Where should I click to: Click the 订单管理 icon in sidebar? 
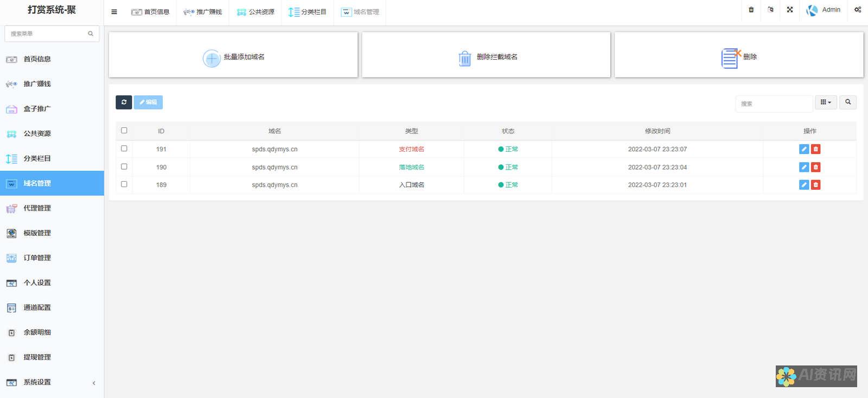point(11,258)
